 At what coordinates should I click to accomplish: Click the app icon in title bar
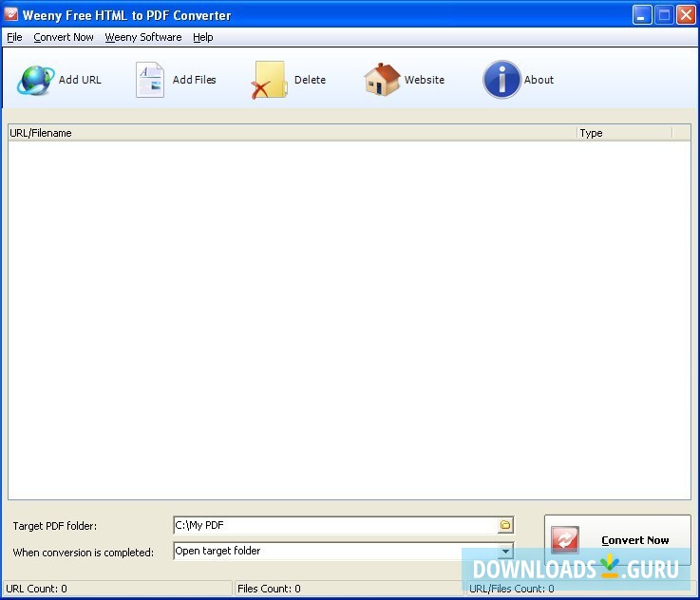[10, 14]
